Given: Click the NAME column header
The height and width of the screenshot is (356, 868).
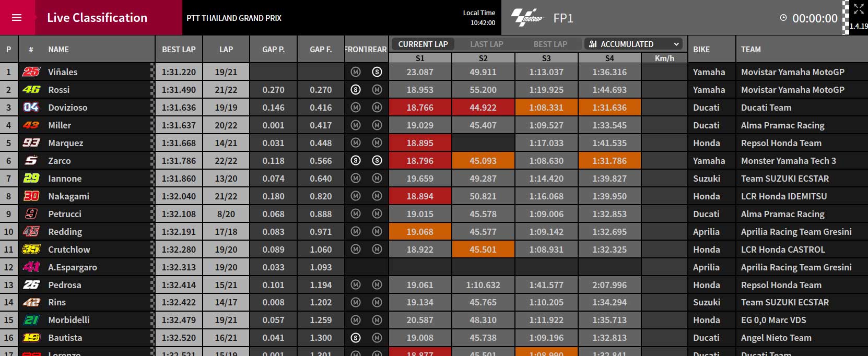Looking at the screenshot, I should [x=58, y=50].
